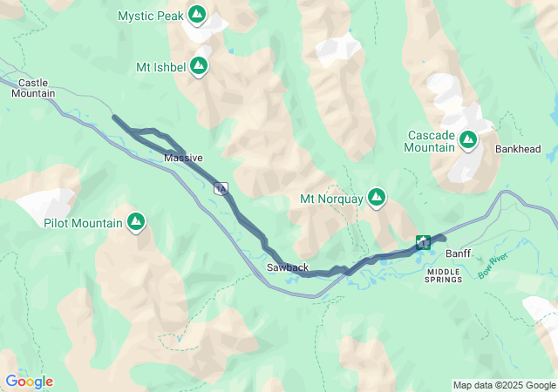
Task: Click the Map data ©2025 Google attribution
Action: point(504,385)
